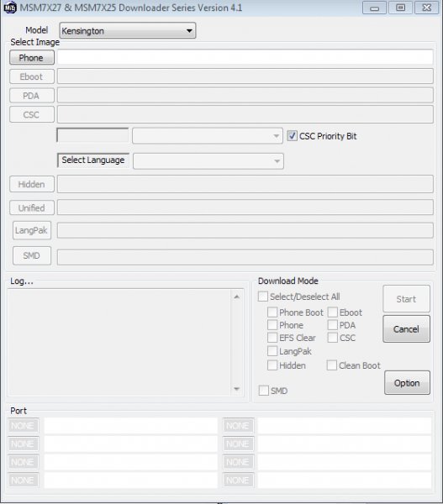
Task: Enable the Phone download mode checkbox
Action: pos(272,325)
